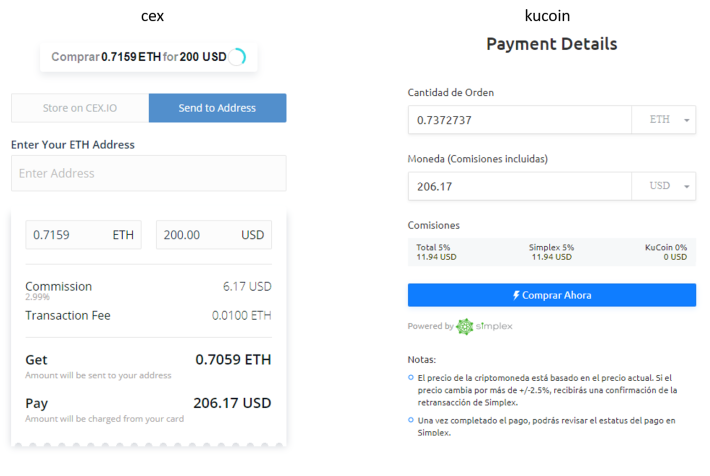Select the Send to Address tab
The image size is (710, 476).
click(x=217, y=108)
